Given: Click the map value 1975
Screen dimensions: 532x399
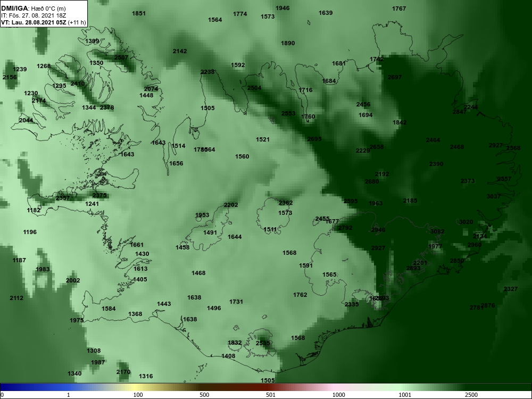Looking at the screenshot, I should pos(77,321).
